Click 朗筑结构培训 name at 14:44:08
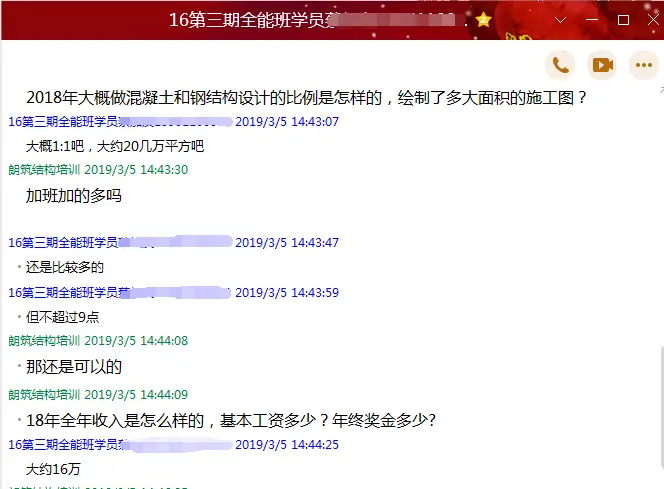664x489 pixels. click(x=44, y=341)
